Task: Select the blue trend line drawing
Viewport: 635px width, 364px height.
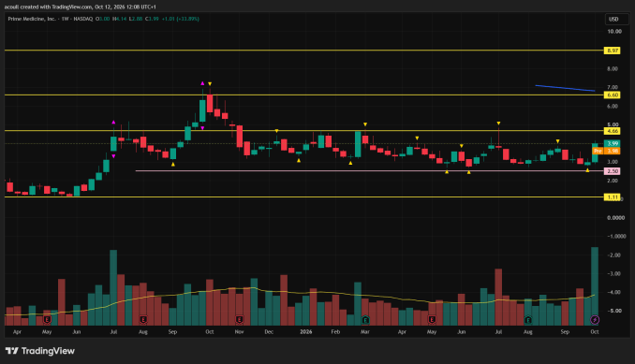Action: coord(565,88)
